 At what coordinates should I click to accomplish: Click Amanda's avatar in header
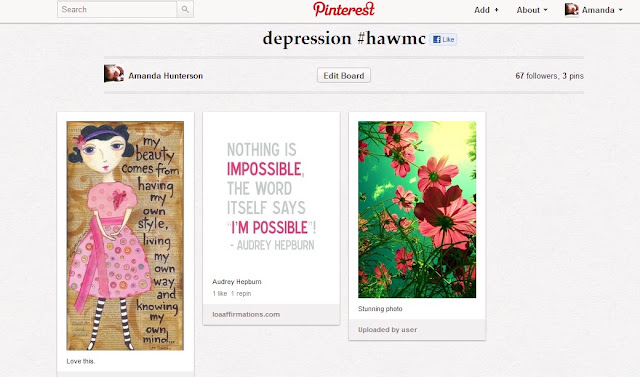571,10
